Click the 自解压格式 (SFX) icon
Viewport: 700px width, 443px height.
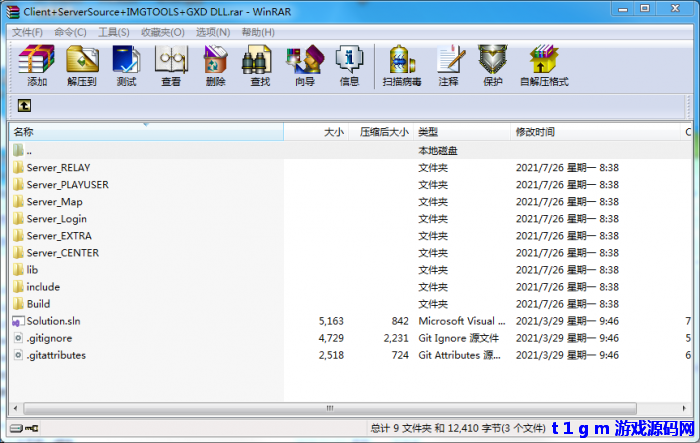[x=543, y=66]
